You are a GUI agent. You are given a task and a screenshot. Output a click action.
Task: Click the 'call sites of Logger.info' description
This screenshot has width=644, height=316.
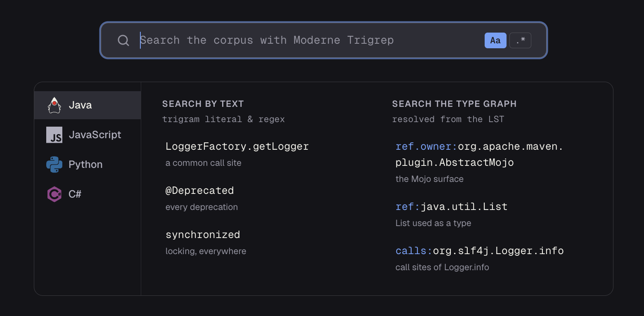[x=442, y=267]
